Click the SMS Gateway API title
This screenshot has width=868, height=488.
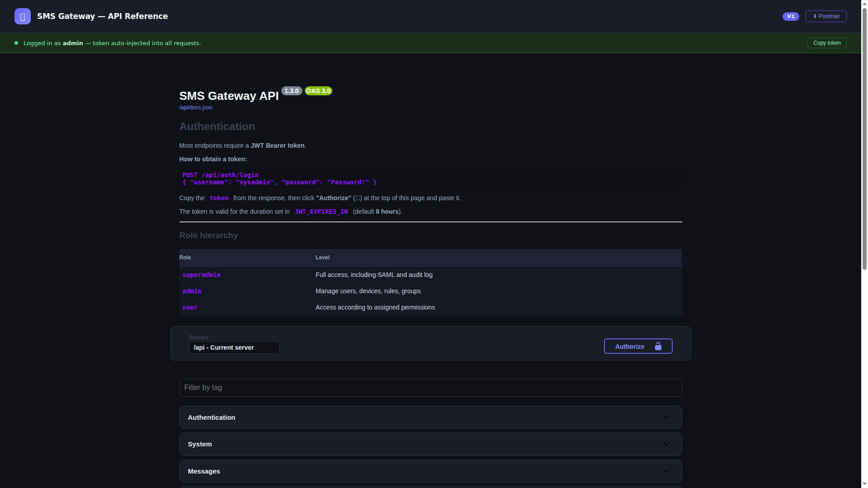(229, 96)
